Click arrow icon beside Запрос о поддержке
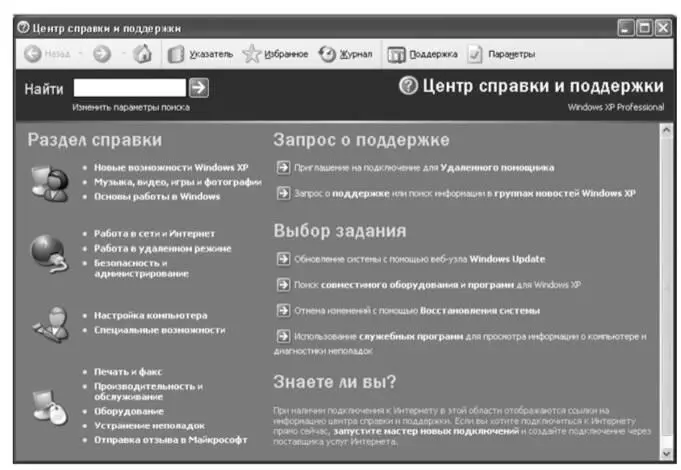 [283, 193]
